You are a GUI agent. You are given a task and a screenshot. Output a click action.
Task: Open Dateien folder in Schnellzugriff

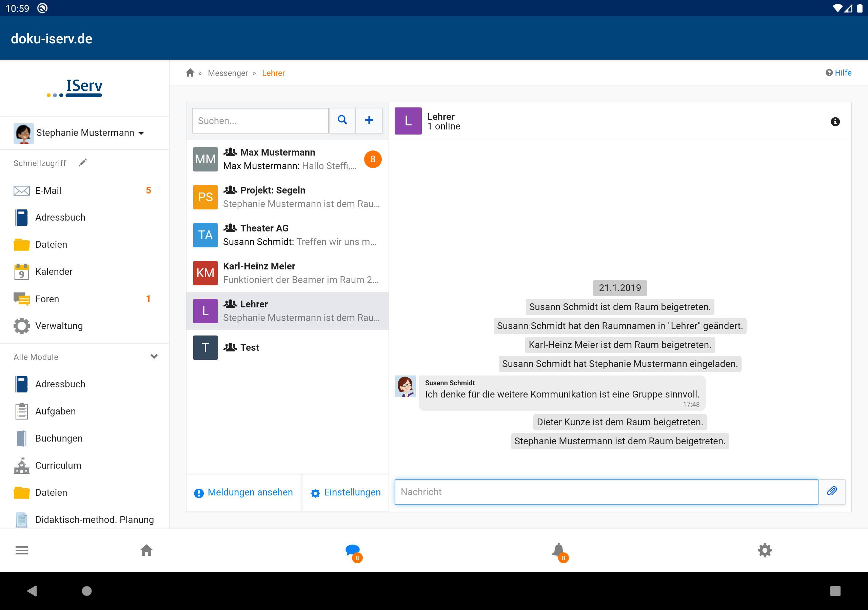pyautogui.click(x=84, y=245)
